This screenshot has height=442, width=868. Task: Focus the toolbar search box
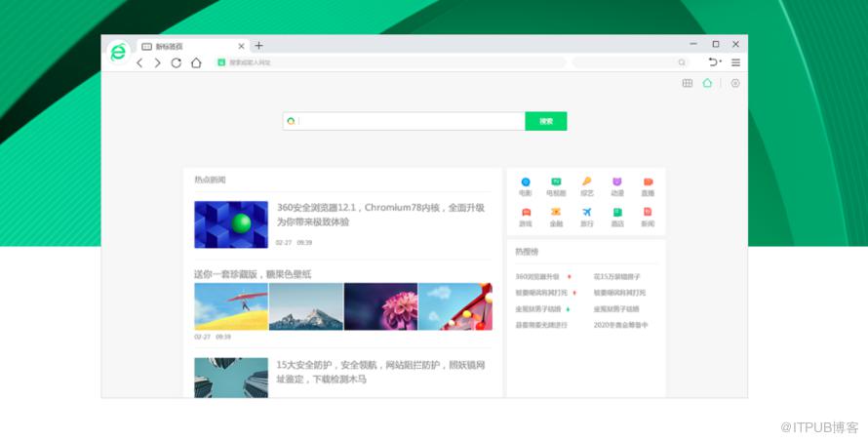pyautogui.click(x=630, y=62)
